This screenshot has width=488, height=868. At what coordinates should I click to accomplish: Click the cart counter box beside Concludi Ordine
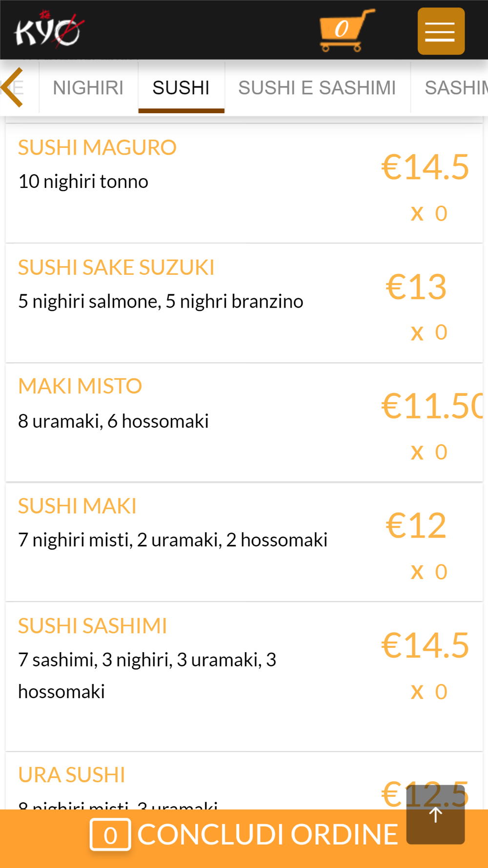click(x=110, y=835)
